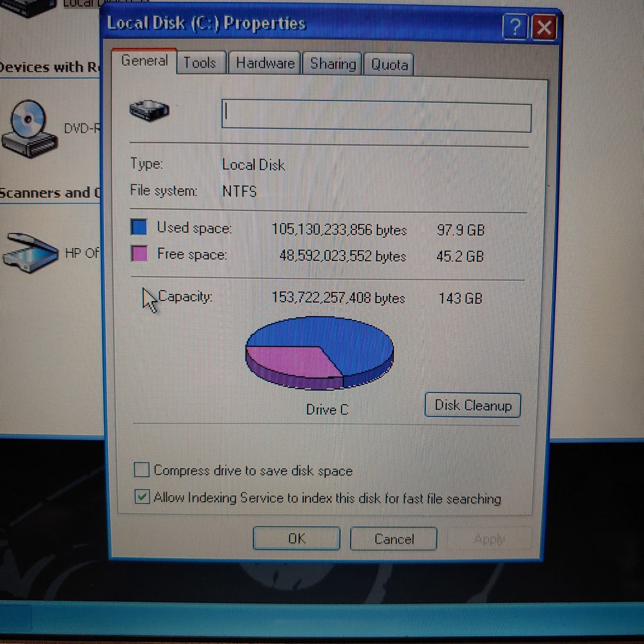Open the Quota tab

(389, 65)
